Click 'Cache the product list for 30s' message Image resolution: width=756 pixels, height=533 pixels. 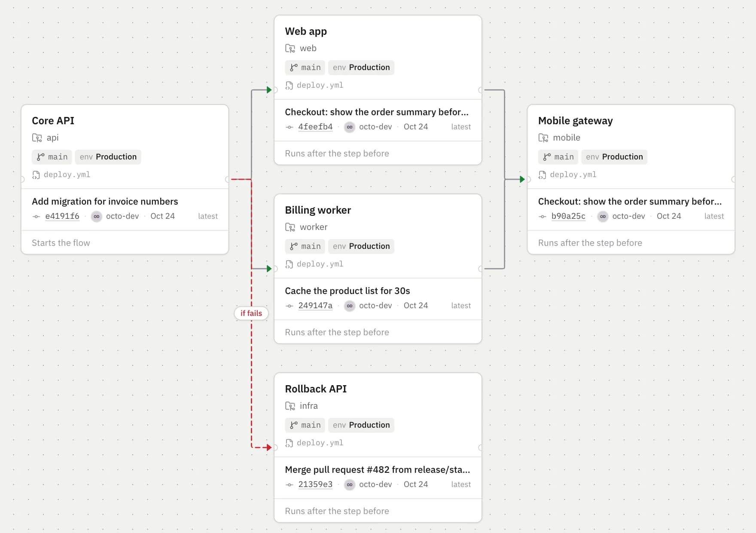(348, 291)
